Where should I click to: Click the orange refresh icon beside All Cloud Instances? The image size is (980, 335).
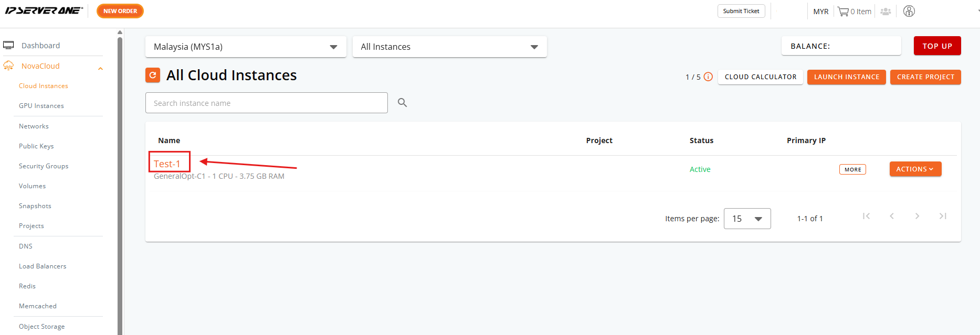click(152, 75)
